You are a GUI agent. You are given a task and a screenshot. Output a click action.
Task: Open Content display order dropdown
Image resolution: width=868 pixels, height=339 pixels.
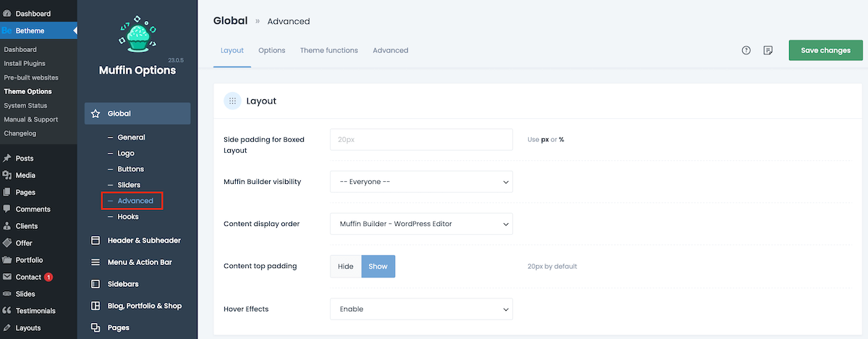click(x=421, y=224)
